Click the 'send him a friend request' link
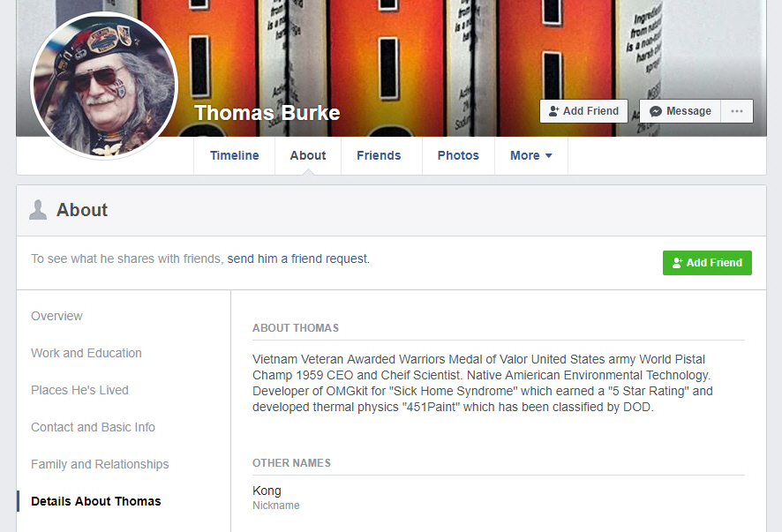 coord(297,259)
